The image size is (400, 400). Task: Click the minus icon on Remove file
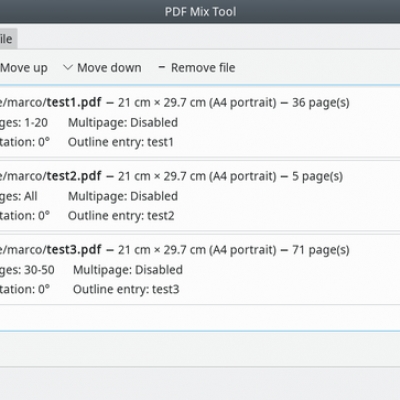click(x=162, y=67)
